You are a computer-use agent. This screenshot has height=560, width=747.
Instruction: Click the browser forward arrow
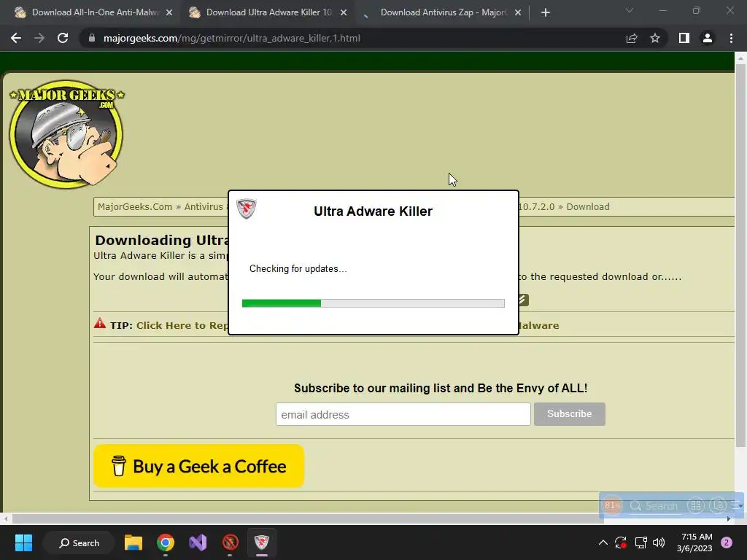click(x=39, y=38)
